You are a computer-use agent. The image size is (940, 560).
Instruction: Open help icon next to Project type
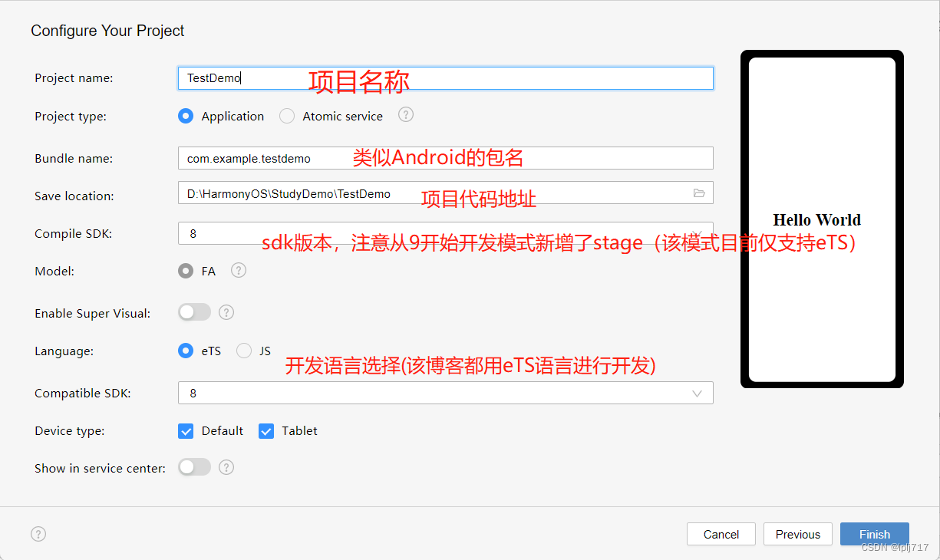(x=406, y=115)
